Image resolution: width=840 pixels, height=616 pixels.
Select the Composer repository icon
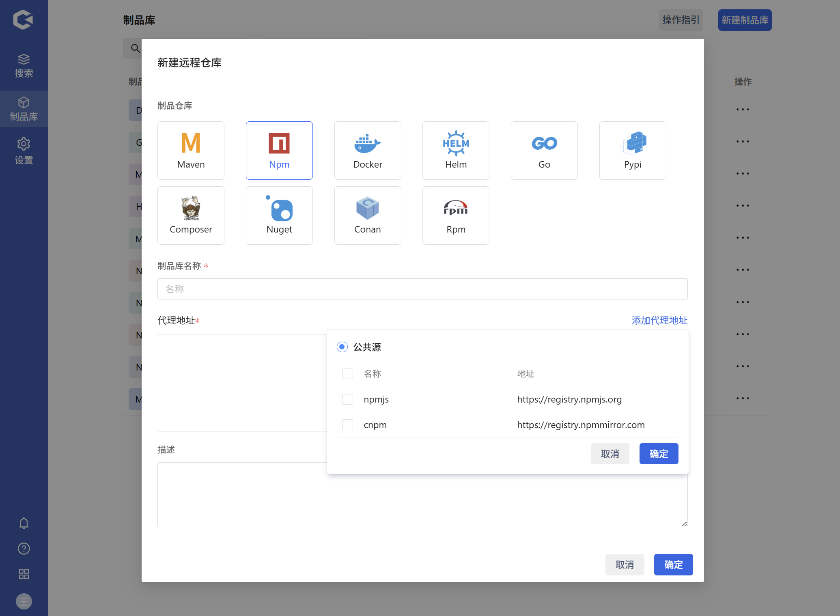[191, 215]
